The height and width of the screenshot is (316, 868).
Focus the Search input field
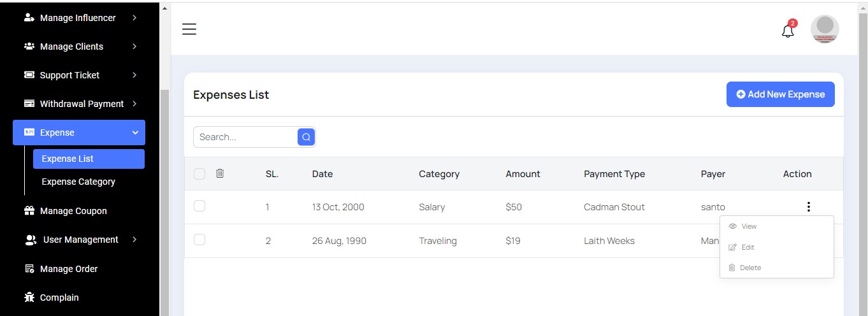[245, 137]
